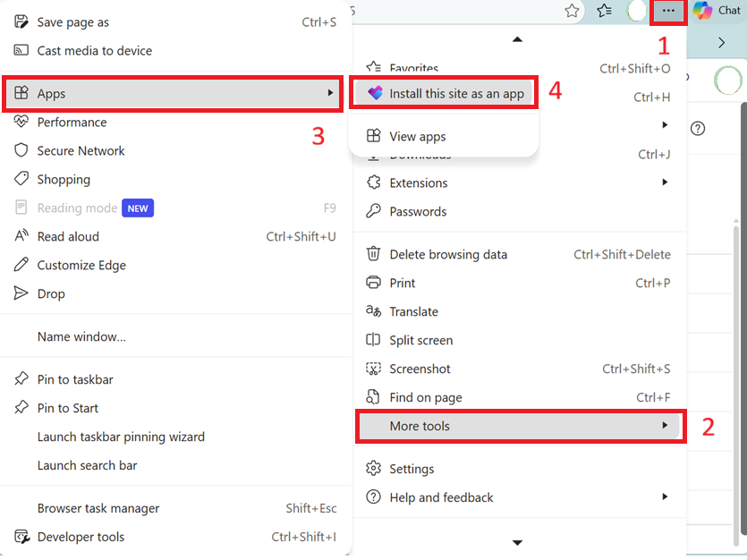Expand the Apps submenu arrow
This screenshot has height=560, width=747.
coord(330,93)
